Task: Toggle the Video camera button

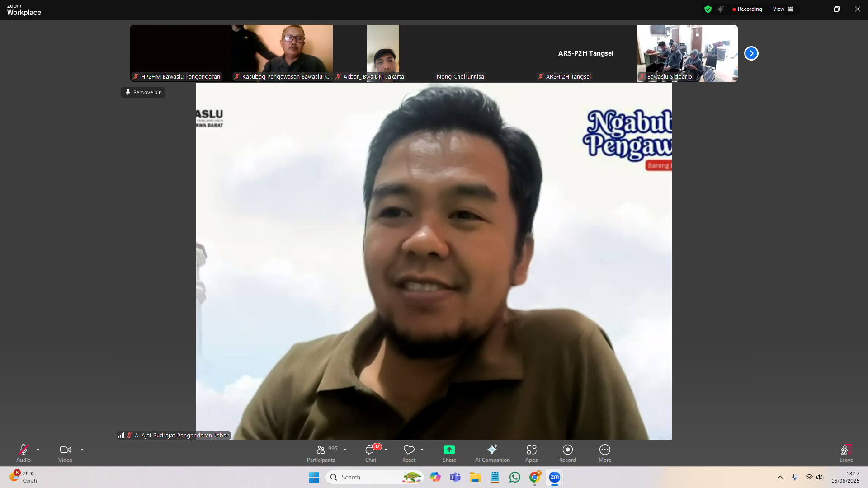Action: point(65,450)
